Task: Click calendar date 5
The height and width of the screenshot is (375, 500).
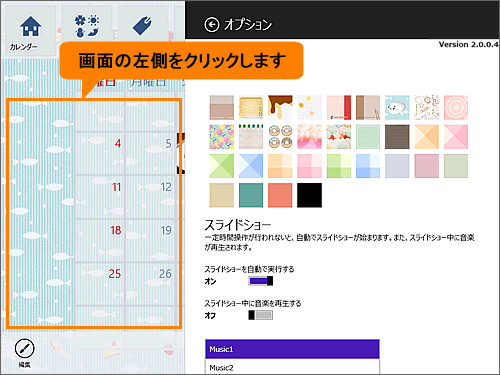Action: click(168, 143)
